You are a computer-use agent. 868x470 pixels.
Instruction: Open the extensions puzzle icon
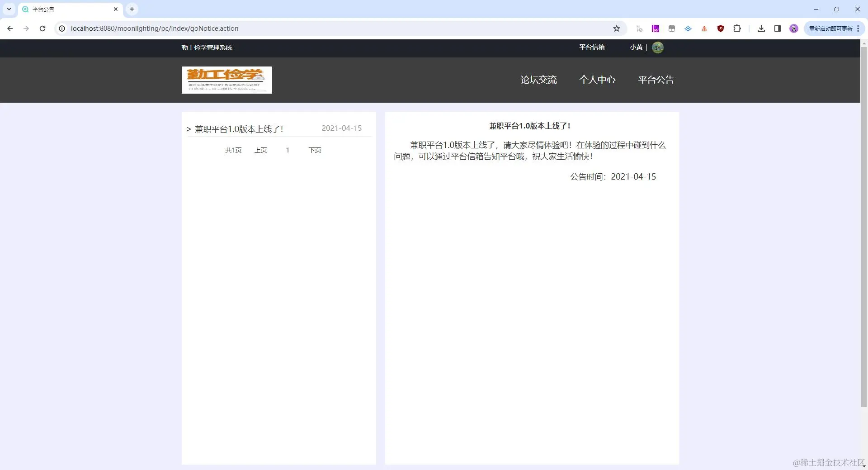click(737, 28)
